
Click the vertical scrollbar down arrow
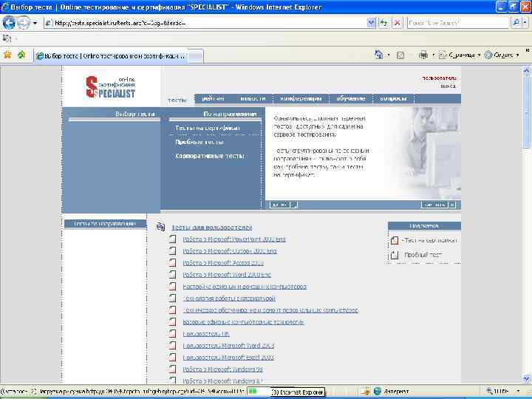coord(526,378)
